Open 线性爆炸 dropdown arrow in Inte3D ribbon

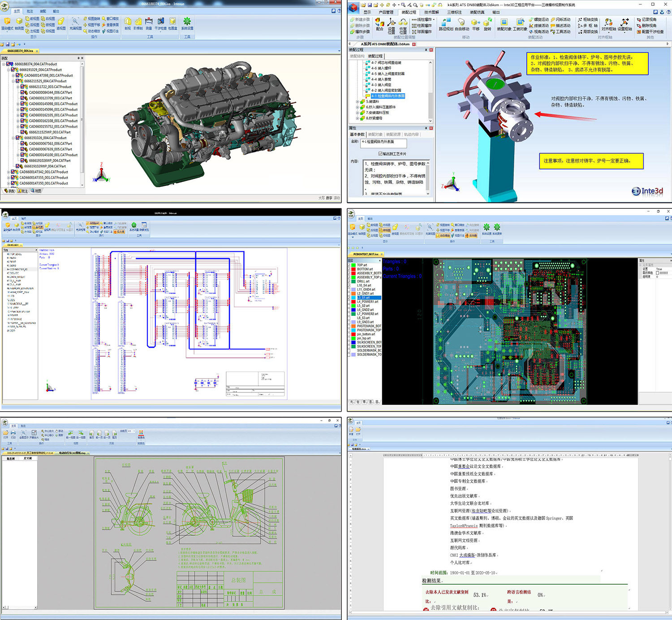tap(434, 20)
